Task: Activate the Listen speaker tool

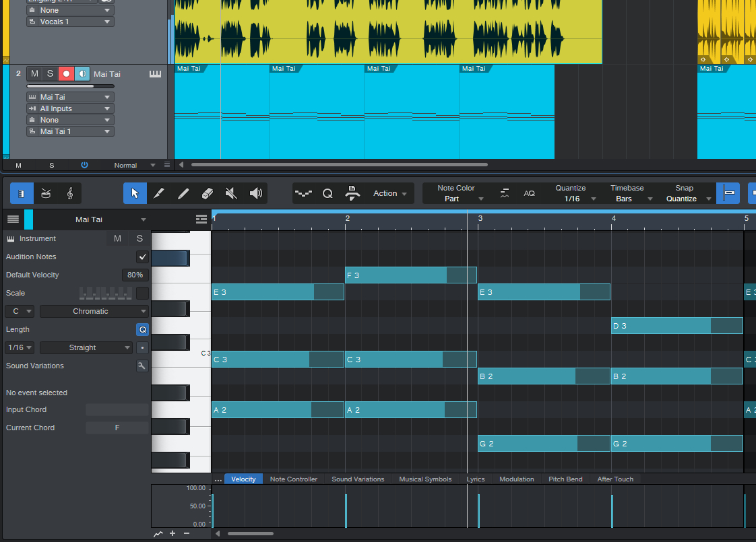Action: (255, 194)
